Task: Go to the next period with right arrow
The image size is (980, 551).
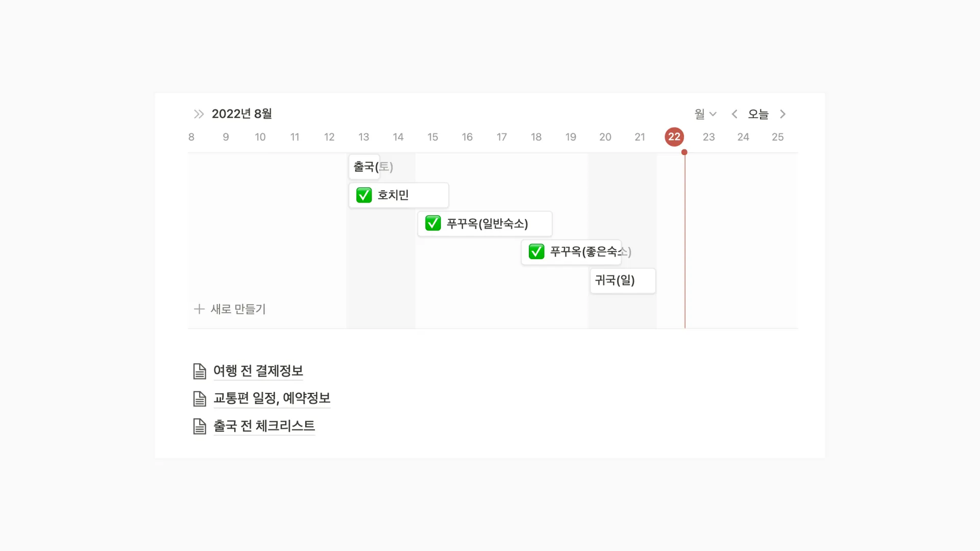Action: click(782, 114)
